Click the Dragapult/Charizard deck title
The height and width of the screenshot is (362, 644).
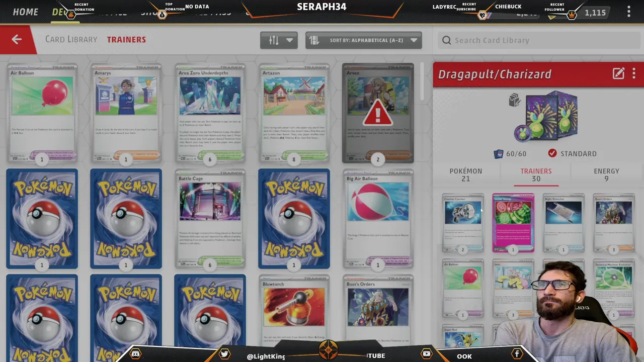tap(495, 74)
